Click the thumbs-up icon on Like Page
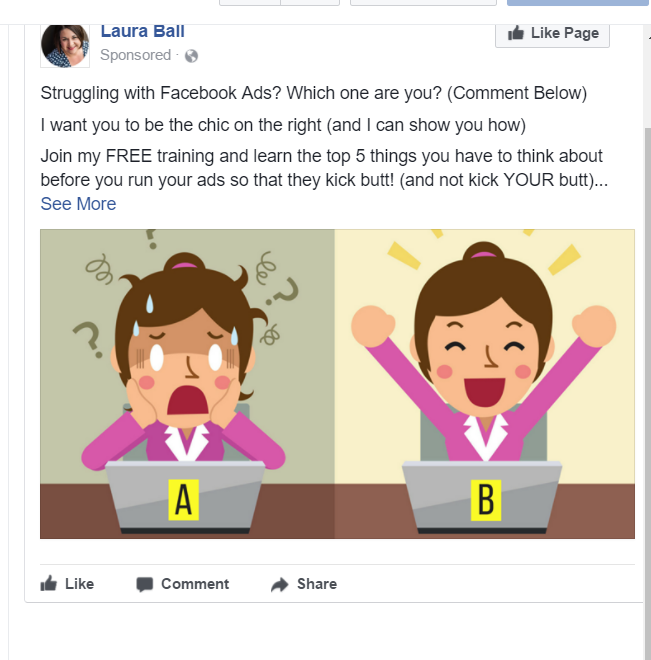This screenshot has width=651, height=660. point(516,33)
